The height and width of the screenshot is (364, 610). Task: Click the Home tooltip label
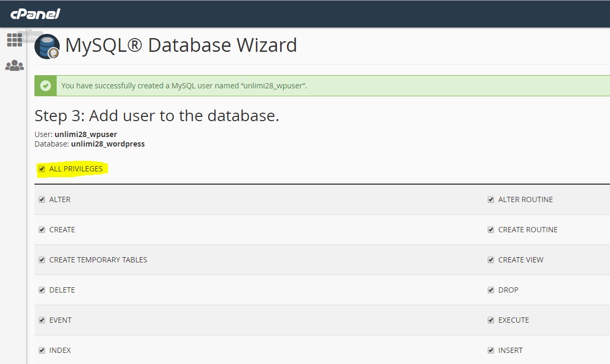point(32,37)
